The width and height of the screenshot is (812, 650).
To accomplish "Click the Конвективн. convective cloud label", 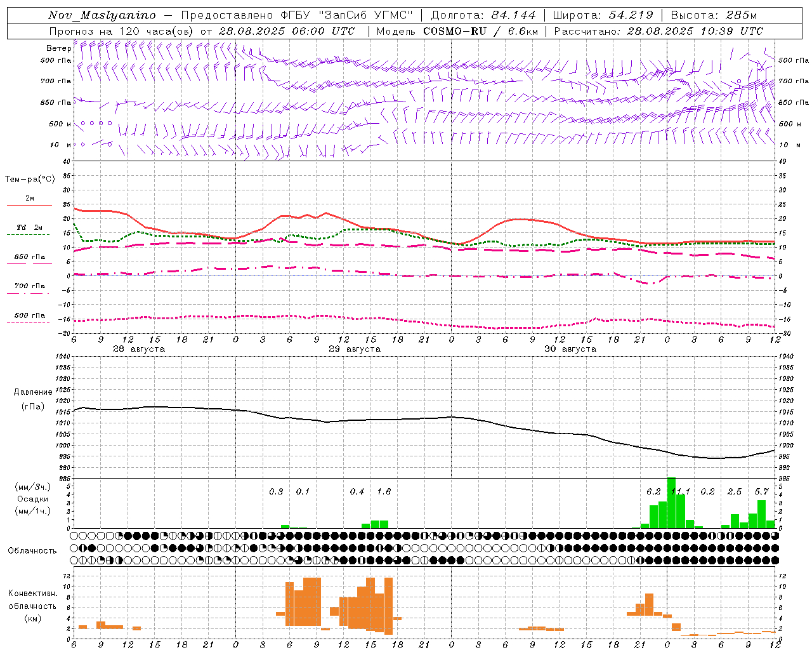I will coord(33,594).
